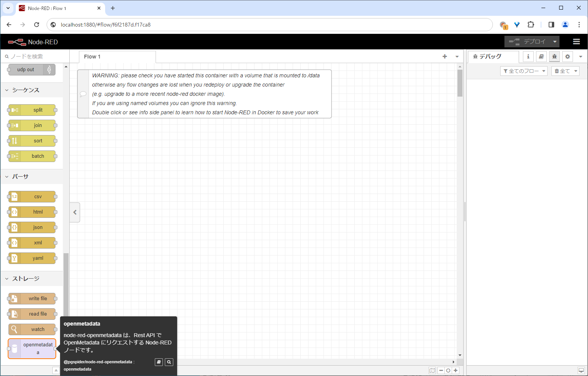This screenshot has height=376, width=588.
Task: Select the html parser node
Action: [32, 212]
